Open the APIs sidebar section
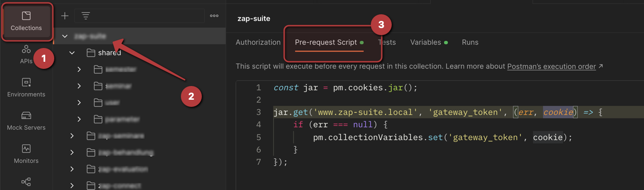The height and width of the screenshot is (190, 644). click(x=26, y=55)
